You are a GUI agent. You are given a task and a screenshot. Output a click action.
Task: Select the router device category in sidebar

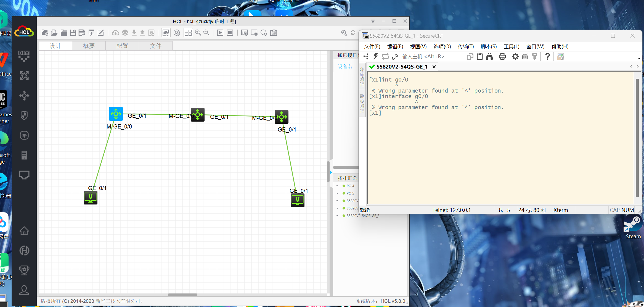[x=24, y=75]
